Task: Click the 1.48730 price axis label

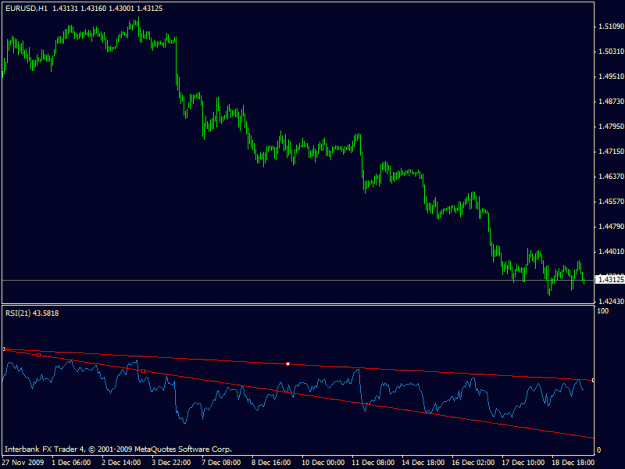Action: pos(611,102)
